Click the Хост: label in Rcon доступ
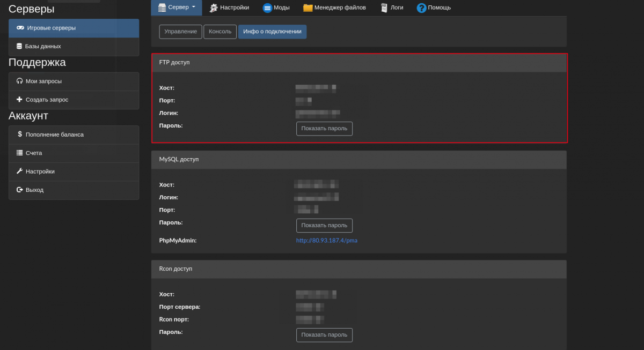The height and width of the screenshot is (350, 644). point(167,294)
